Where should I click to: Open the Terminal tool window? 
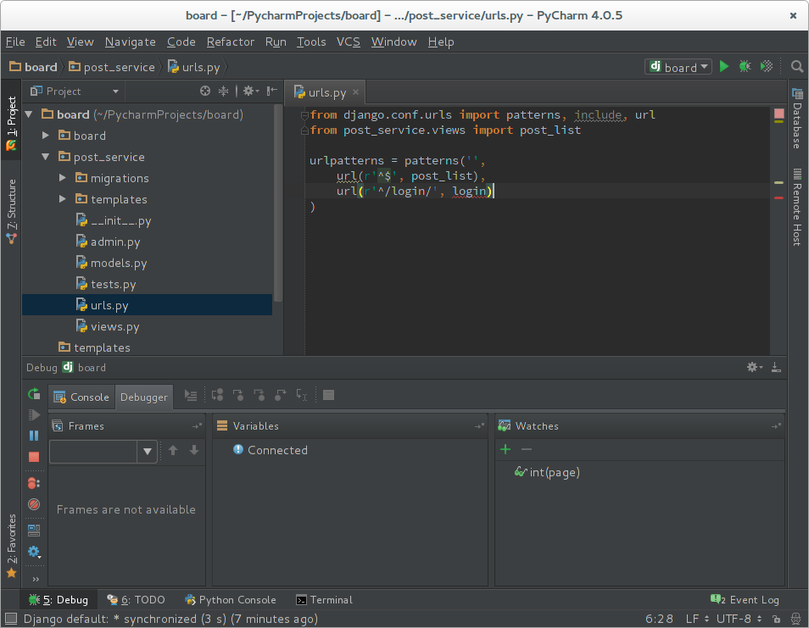(x=324, y=600)
